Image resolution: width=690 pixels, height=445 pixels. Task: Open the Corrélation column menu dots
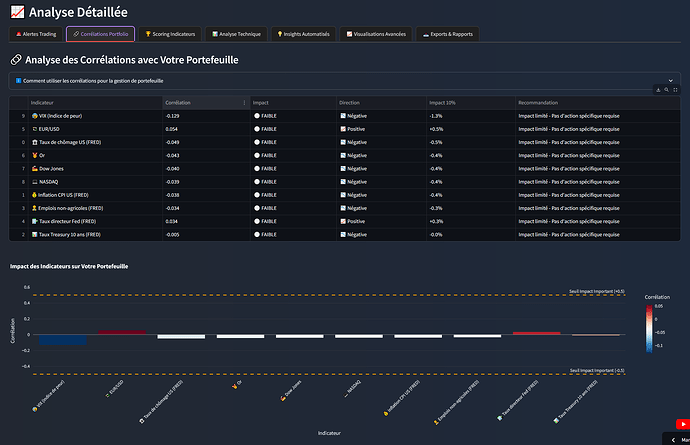point(244,102)
